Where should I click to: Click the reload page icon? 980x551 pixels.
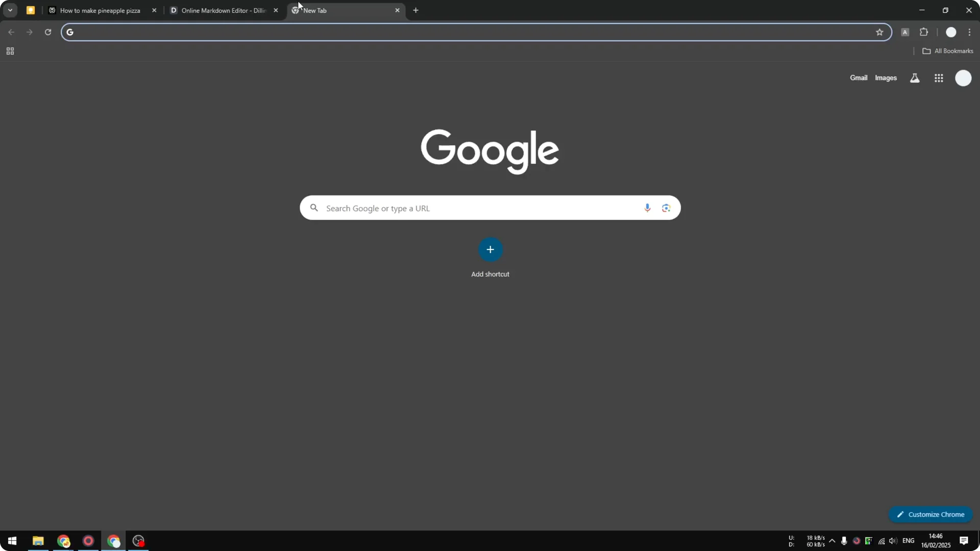[47, 32]
